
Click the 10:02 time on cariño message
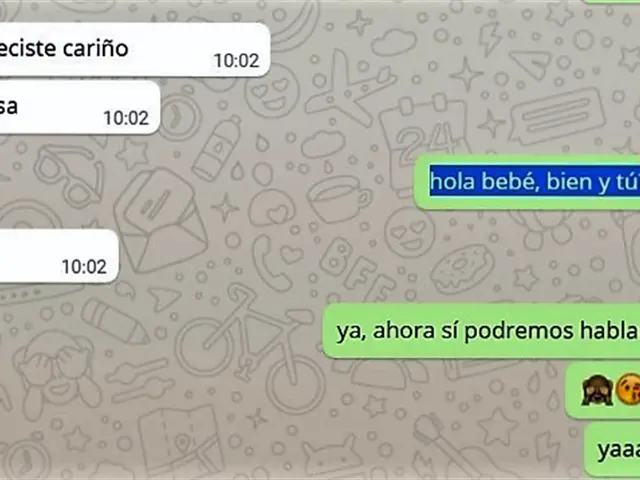point(236,61)
